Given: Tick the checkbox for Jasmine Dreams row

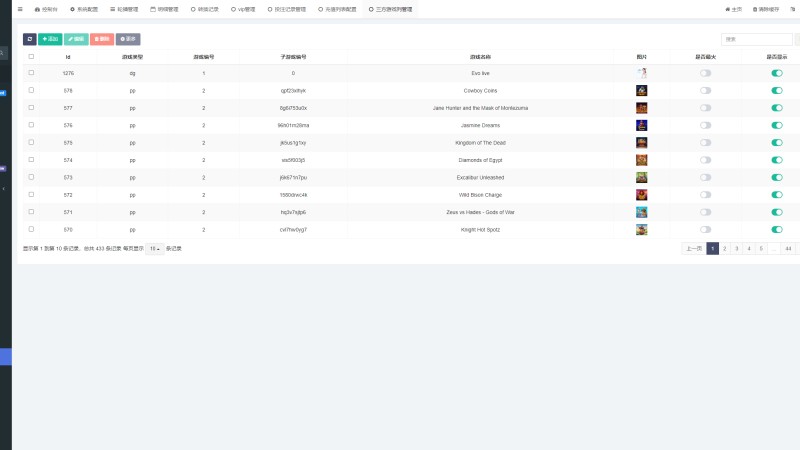Looking at the screenshot, I should 31,125.
